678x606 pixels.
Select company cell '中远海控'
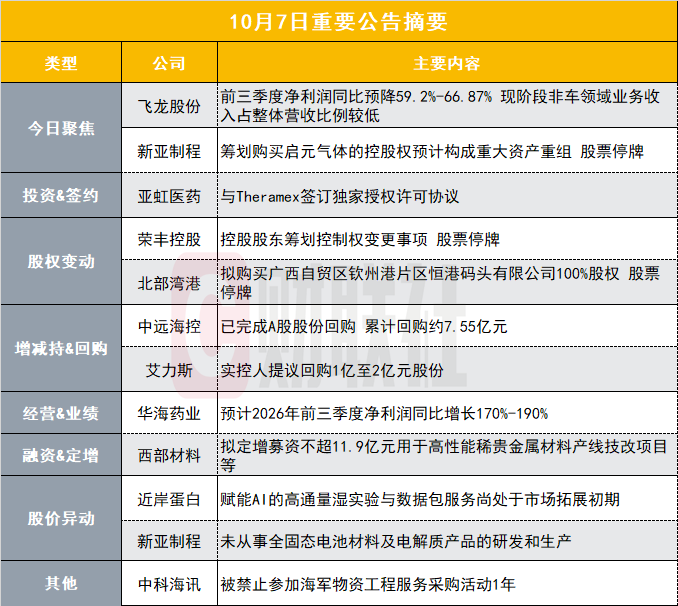pos(169,326)
